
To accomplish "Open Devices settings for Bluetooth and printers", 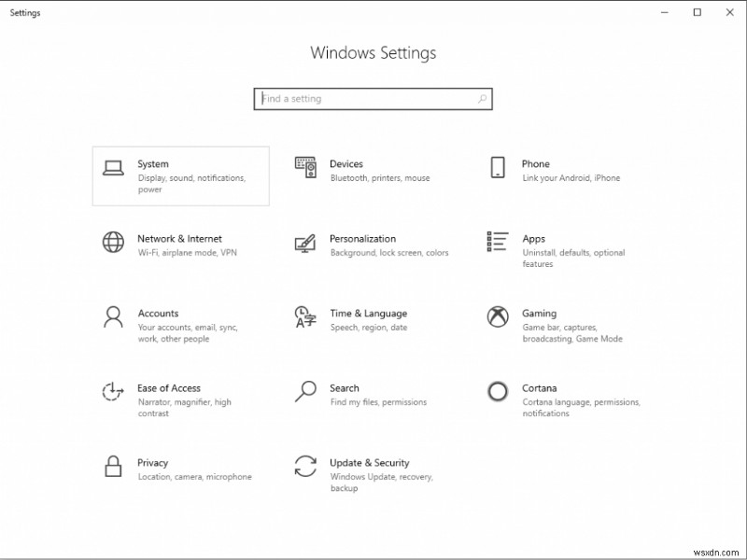I will coord(372,170).
